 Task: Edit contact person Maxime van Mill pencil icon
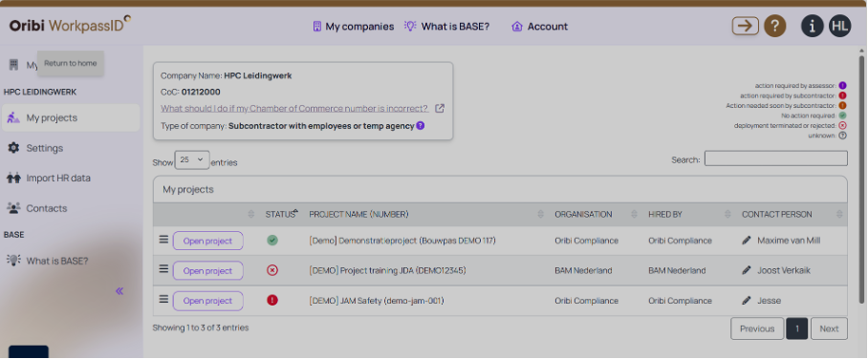(x=747, y=241)
